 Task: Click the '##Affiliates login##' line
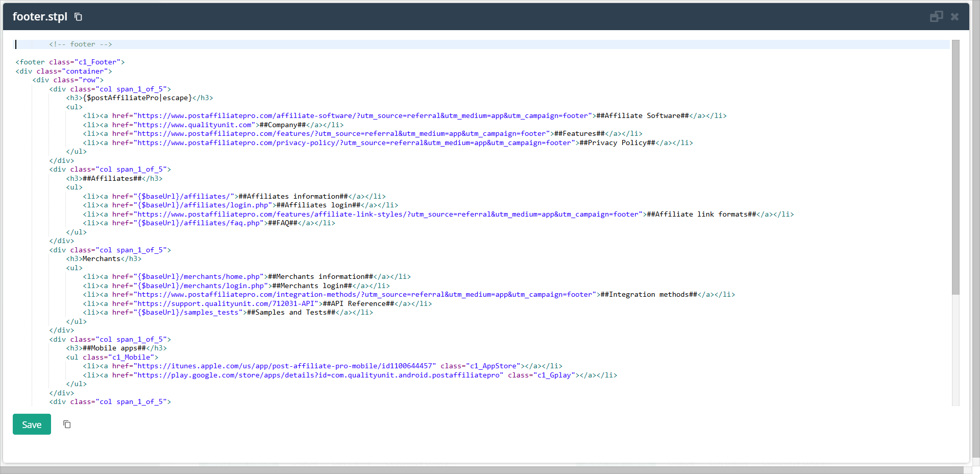(x=240, y=205)
